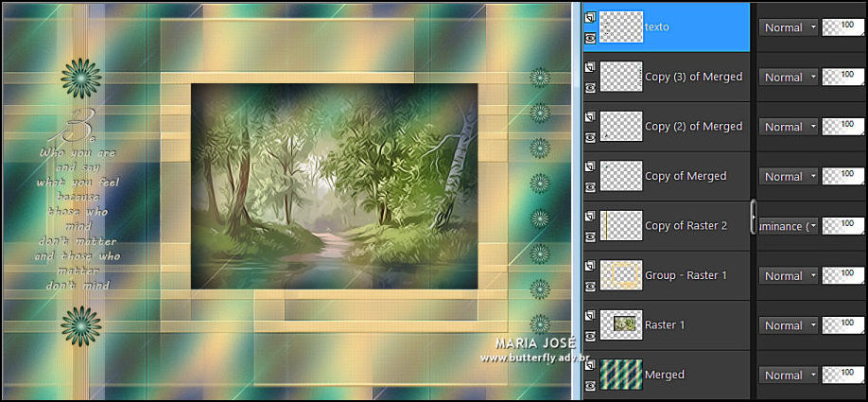This screenshot has width=868, height=402.
Task: Open blend mode dropdown for texto layer
Action: 789,27
